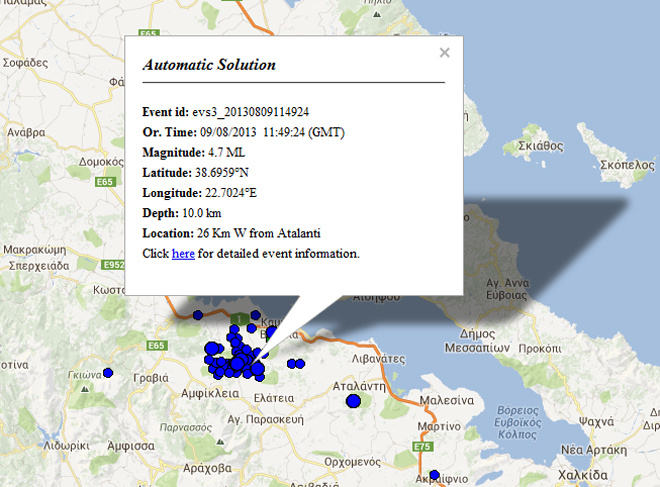This screenshot has height=487, width=660.
Task: Select the earthquake marker near Ακραίφνιο
Action: (x=434, y=475)
